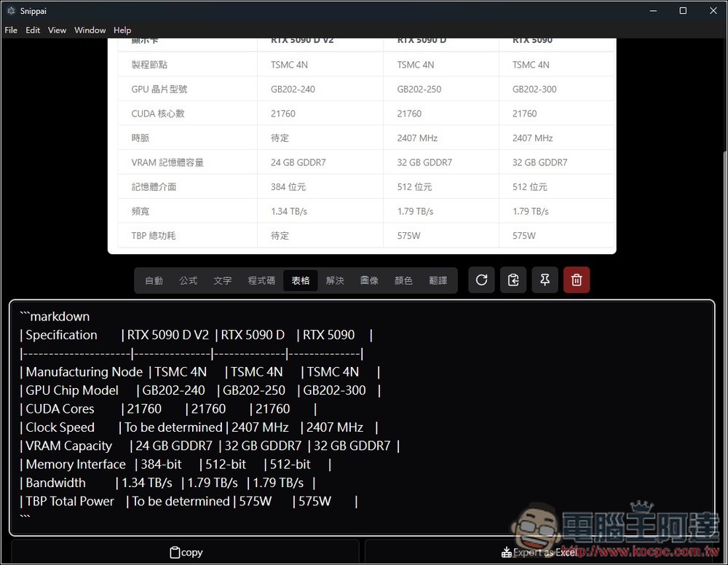Click the Snippai app icon in title bar
This screenshot has width=728, height=565.
[11, 11]
